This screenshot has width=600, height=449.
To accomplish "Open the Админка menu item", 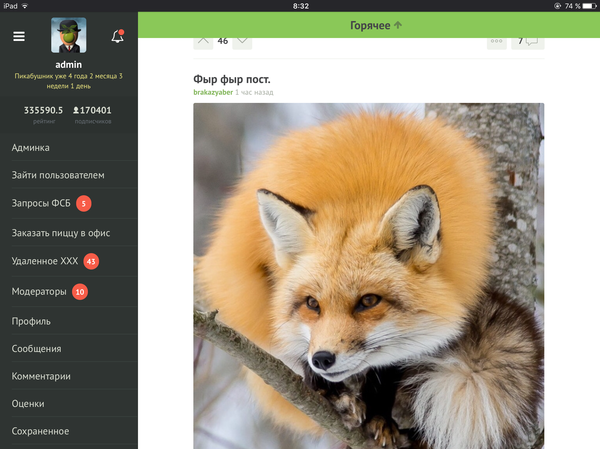I will click(x=30, y=147).
